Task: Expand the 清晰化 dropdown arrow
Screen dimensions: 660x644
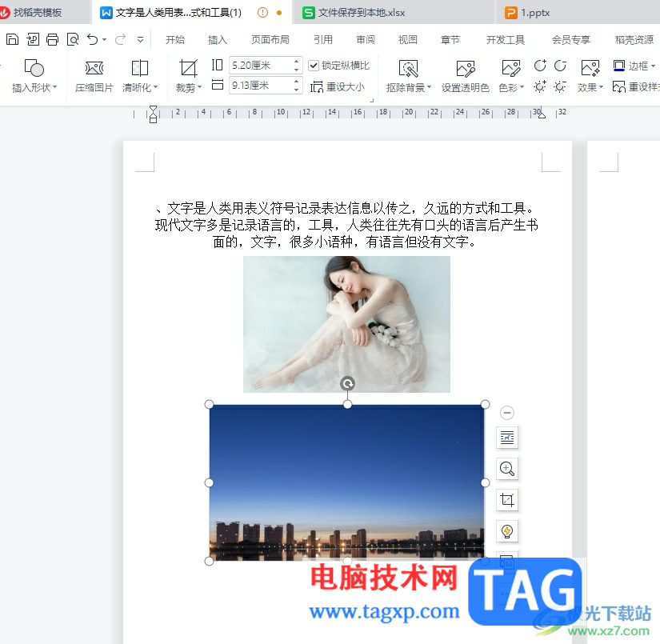Action: [156, 87]
